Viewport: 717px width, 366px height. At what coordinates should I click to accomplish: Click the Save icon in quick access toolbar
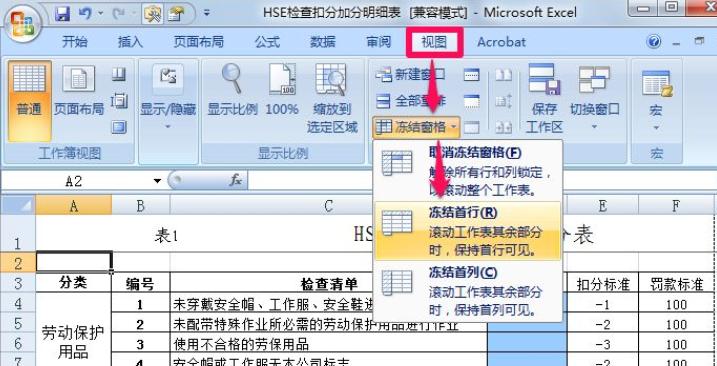pyautogui.click(x=62, y=14)
